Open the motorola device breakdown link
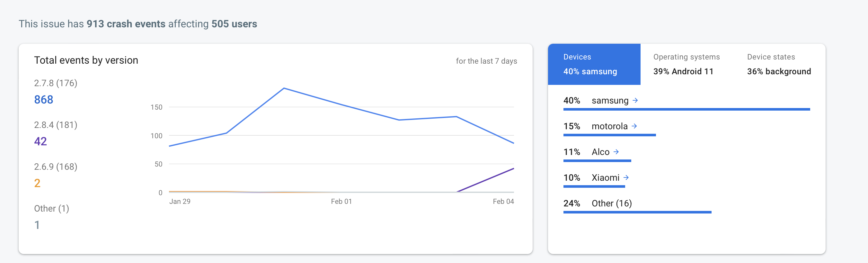This screenshot has width=868, height=263. pos(609,126)
